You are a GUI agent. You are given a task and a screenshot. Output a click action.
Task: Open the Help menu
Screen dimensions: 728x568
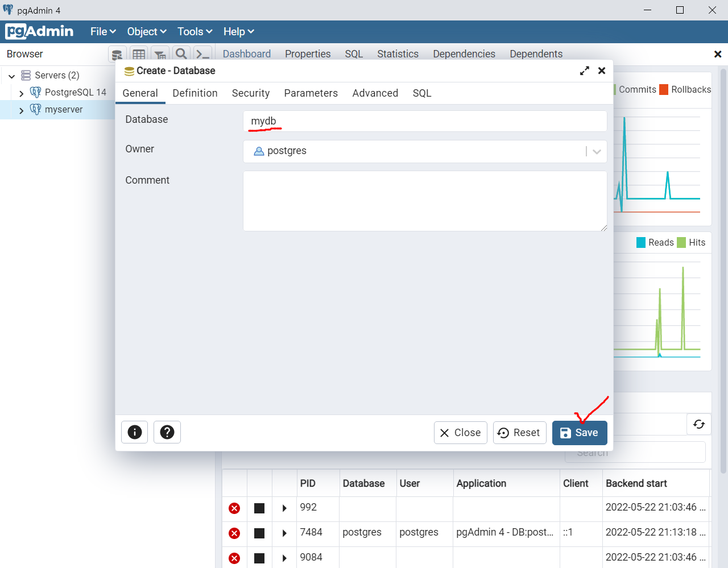click(x=238, y=32)
